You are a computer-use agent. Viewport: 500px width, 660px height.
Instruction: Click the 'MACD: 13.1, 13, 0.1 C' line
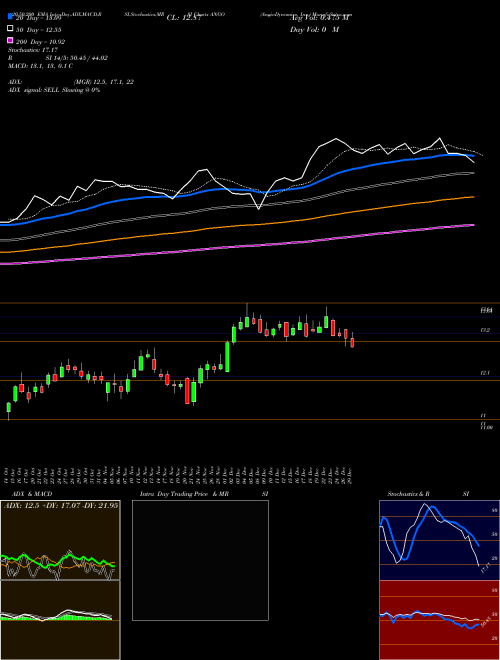pyautogui.click(x=40, y=66)
